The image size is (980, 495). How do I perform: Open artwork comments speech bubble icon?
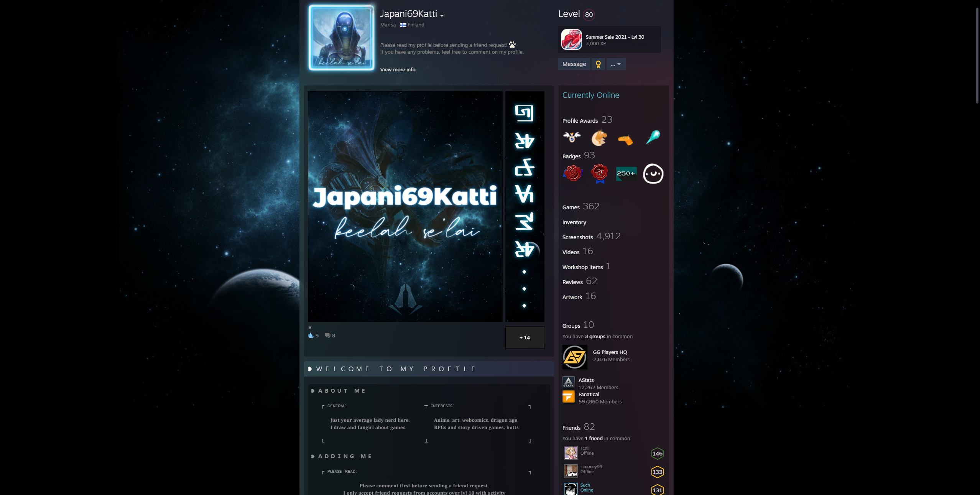327,335
